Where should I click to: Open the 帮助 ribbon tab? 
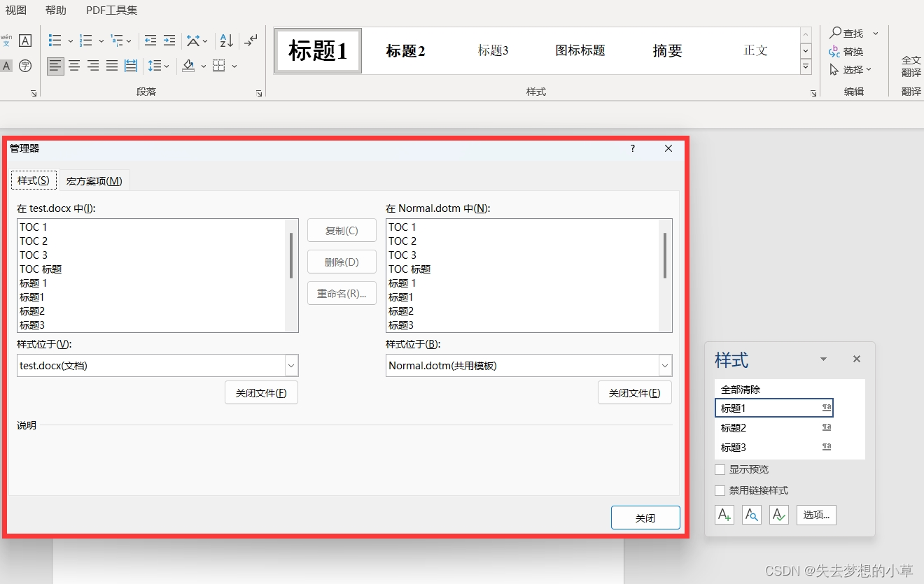click(x=56, y=10)
